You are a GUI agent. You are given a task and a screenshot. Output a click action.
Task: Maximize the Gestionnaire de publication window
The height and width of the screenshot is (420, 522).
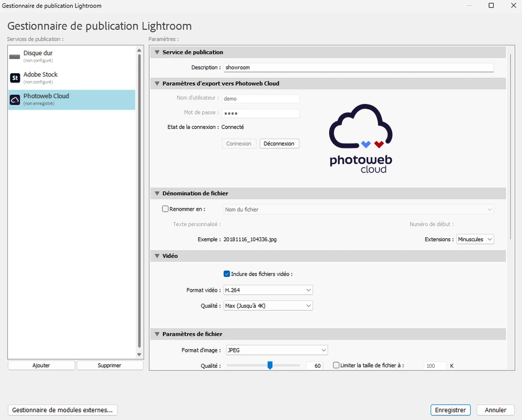point(491,5)
